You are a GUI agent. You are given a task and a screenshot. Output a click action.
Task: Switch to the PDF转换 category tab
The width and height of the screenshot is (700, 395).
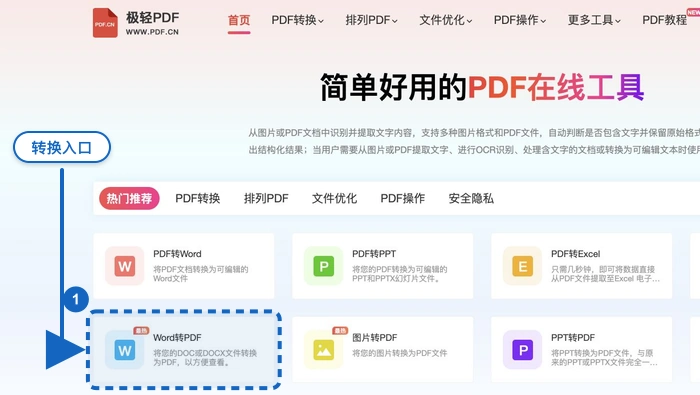pos(198,198)
